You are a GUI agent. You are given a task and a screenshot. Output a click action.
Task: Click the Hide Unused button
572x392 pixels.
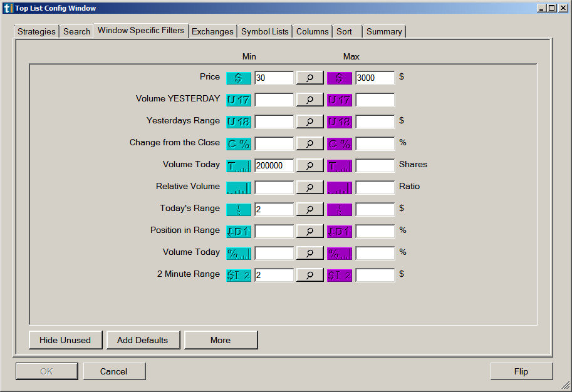[x=65, y=340]
